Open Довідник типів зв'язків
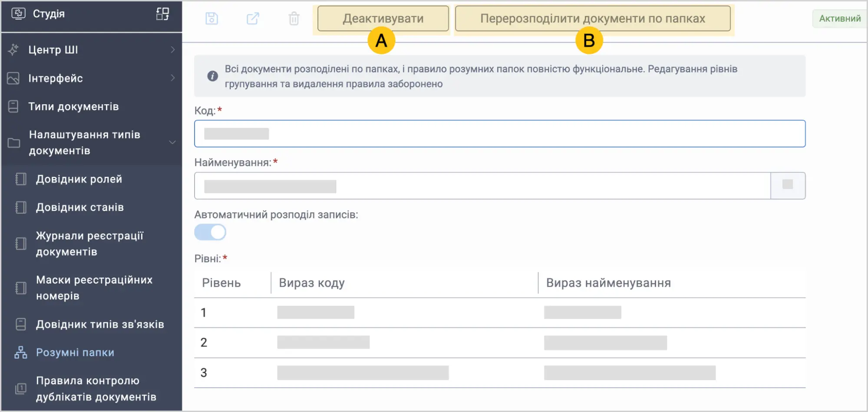The width and height of the screenshot is (868, 412). pyautogui.click(x=92, y=324)
